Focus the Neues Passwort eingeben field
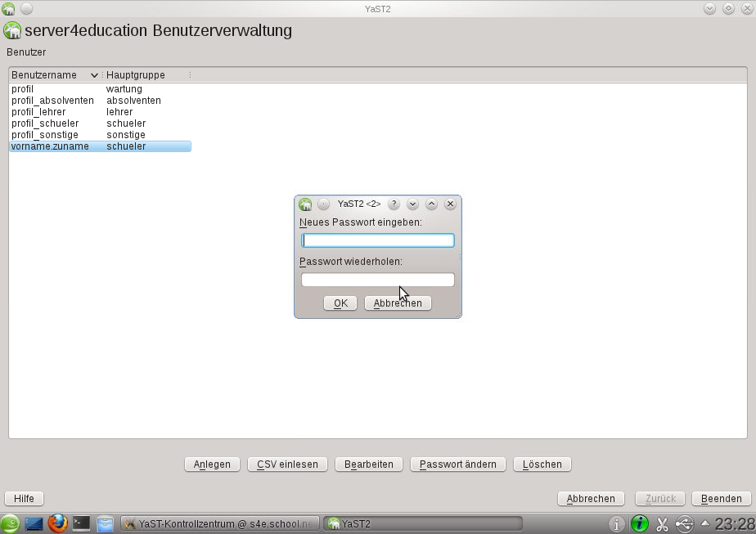The width and height of the screenshot is (756, 534). pyautogui.click(x=377, y=240)
